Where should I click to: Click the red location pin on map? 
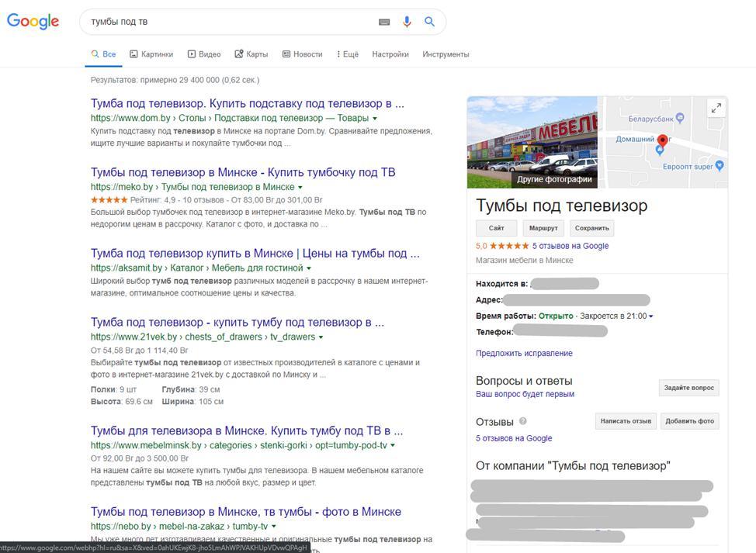click(663, 140)
